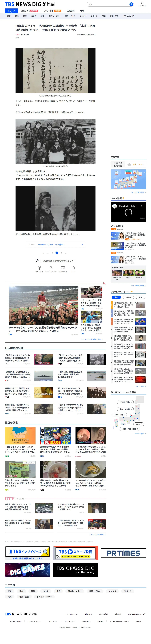The width and height of the screenshot is (151, 644).
Task: Click the もっと天気を見る link
Action: 139,192
